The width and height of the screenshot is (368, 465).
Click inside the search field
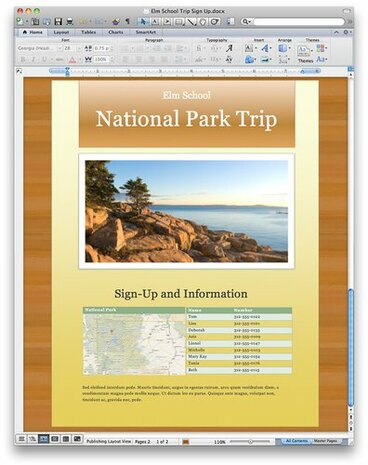pyautogui.click(x=298, y=22)
